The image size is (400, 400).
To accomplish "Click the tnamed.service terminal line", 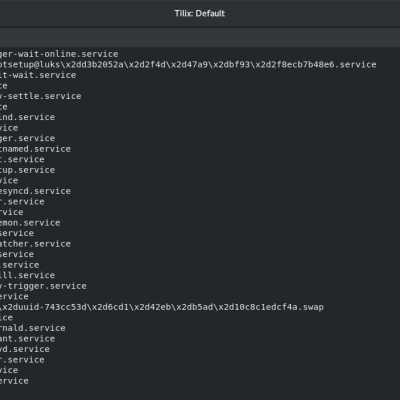I will (35, 149).
